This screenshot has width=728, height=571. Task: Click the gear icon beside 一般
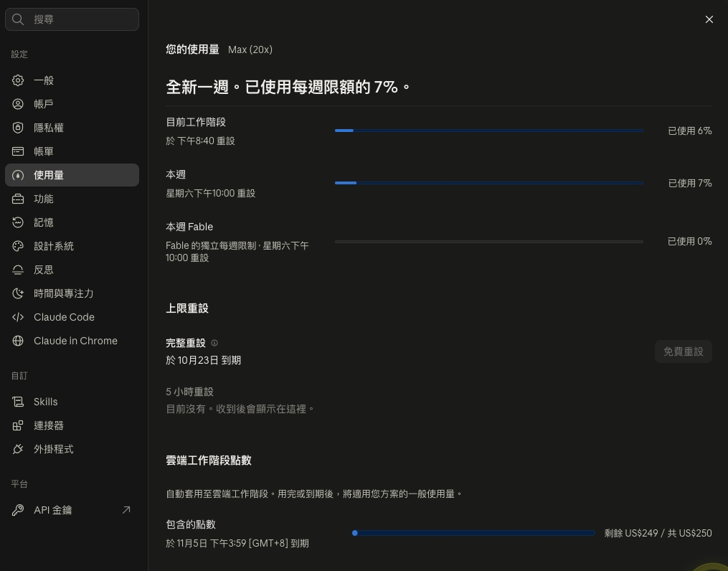point(18,80)
